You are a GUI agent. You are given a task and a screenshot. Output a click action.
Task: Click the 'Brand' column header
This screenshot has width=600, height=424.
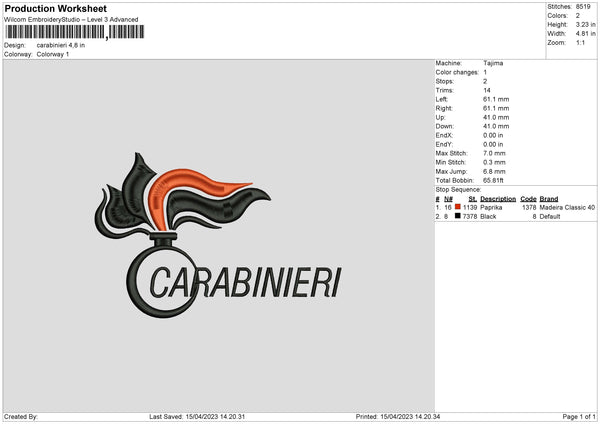[x=549, y=199]
